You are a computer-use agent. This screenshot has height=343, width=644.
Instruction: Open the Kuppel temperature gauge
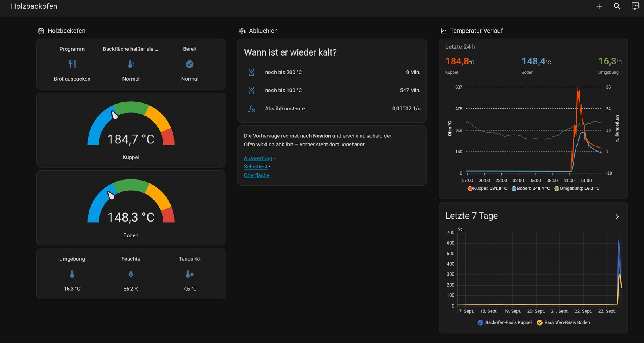click(131, 130)
